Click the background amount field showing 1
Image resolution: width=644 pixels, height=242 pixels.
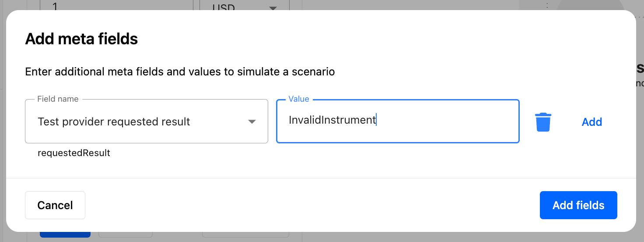[x=117, y=5]
